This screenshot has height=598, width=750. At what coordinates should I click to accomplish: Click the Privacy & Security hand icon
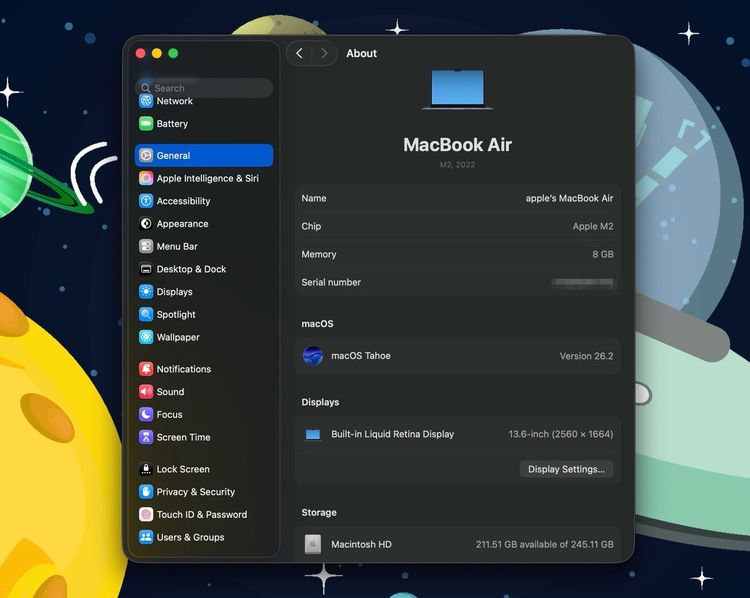[146, 492]
